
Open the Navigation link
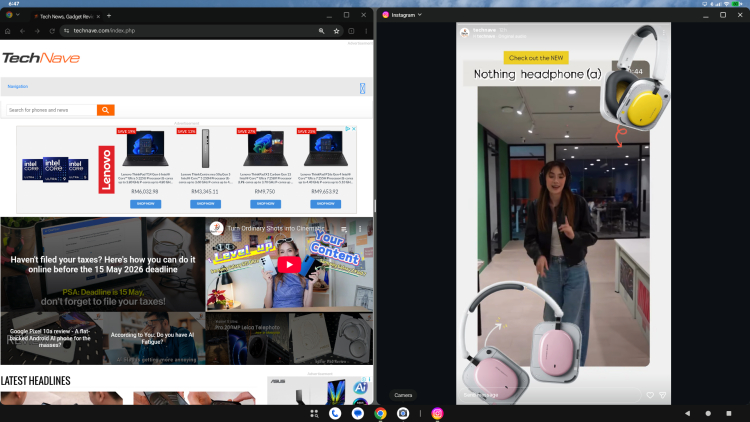tap(18, 87)
